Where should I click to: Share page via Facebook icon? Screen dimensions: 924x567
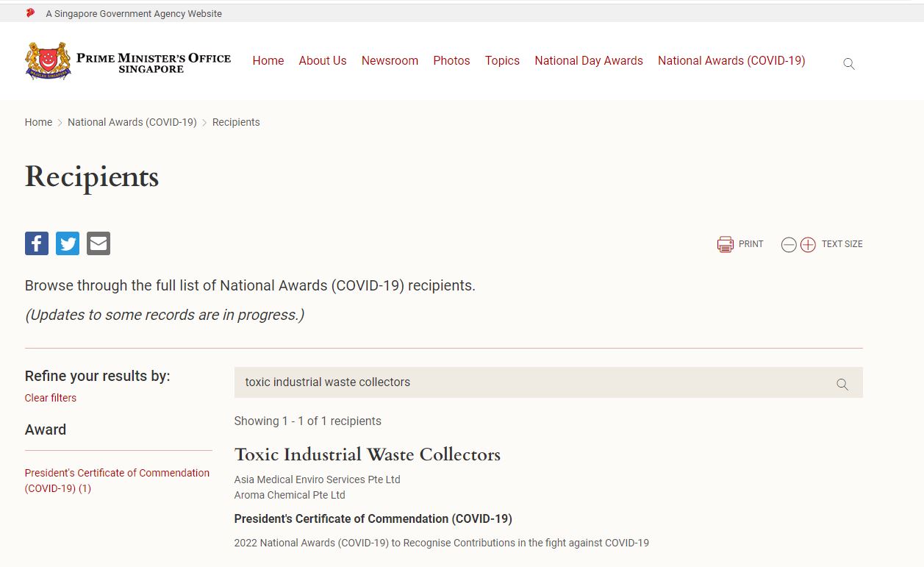click(37, 243)
